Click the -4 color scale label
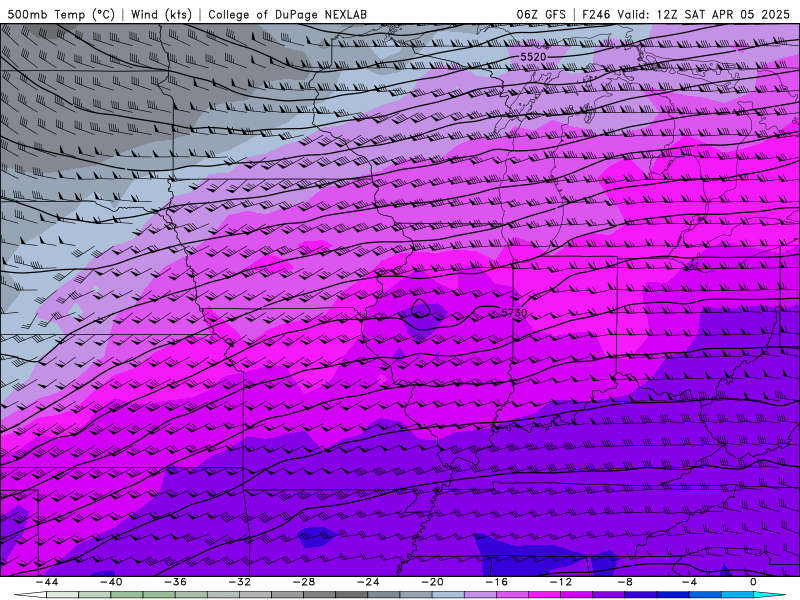 click(689, 582)
